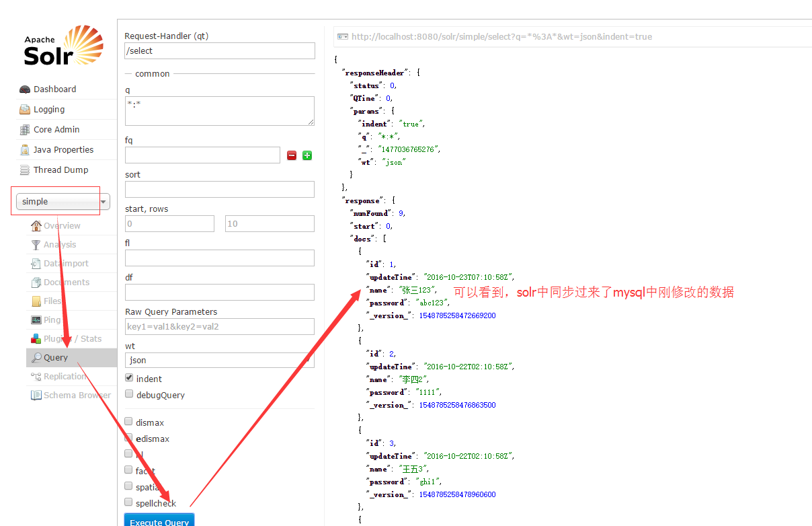
Task: Click the Execute Query button
Action: tap(159, 519)
